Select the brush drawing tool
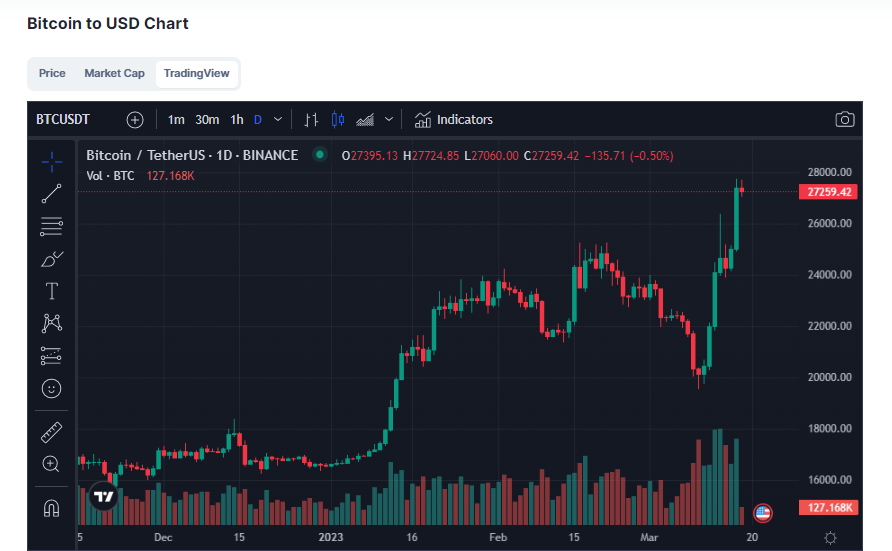The height and width of the screenshot is (551, 892). coord(52,259)
